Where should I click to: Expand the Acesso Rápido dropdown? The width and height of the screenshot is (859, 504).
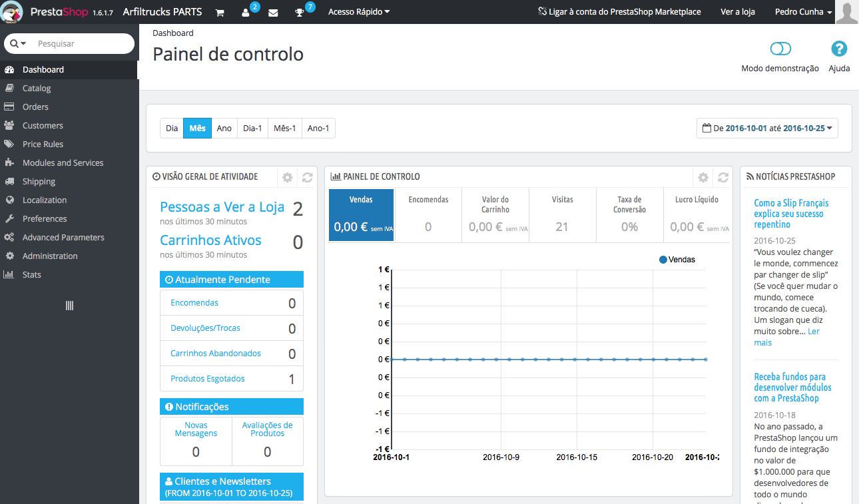359,12
